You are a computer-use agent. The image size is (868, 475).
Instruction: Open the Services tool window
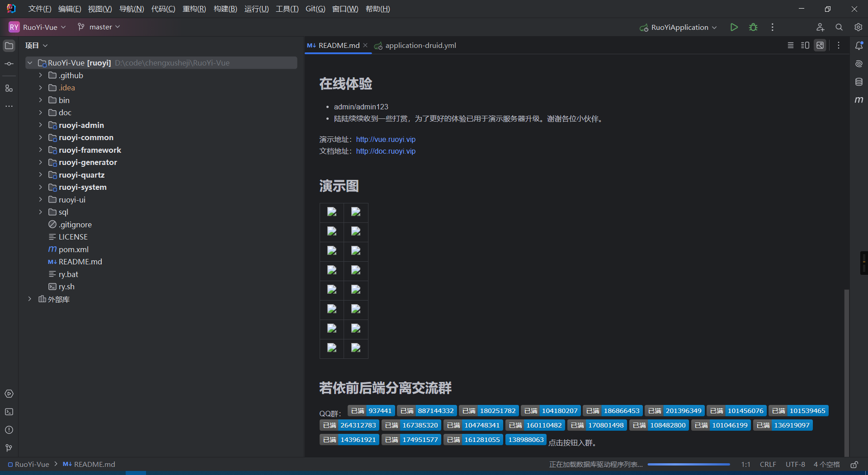pos(9,394)
